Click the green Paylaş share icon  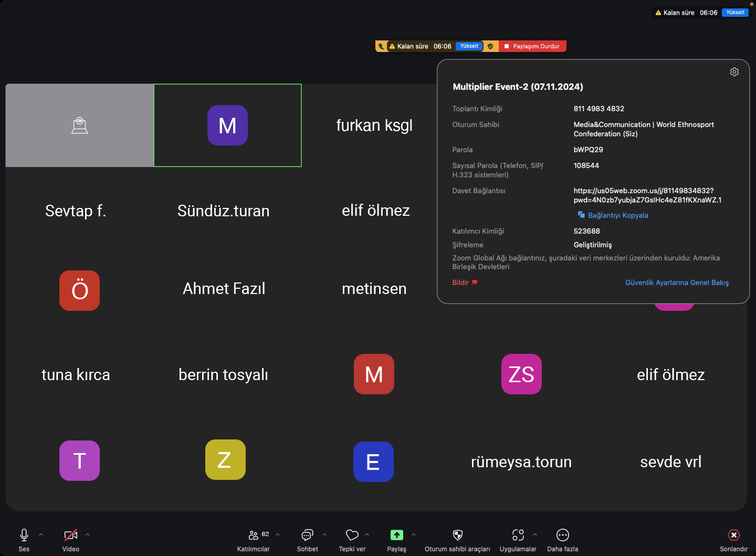(x=396, y=535)
